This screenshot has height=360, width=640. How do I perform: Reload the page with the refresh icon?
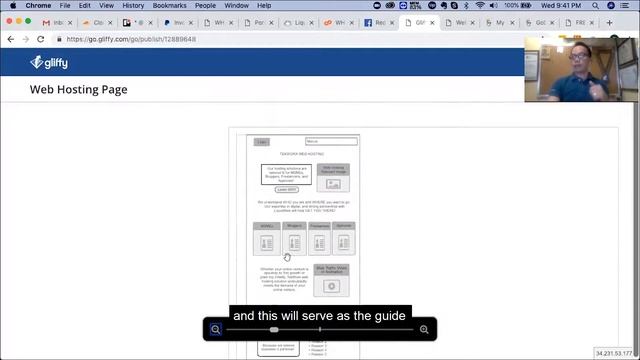tap(40, 39)
